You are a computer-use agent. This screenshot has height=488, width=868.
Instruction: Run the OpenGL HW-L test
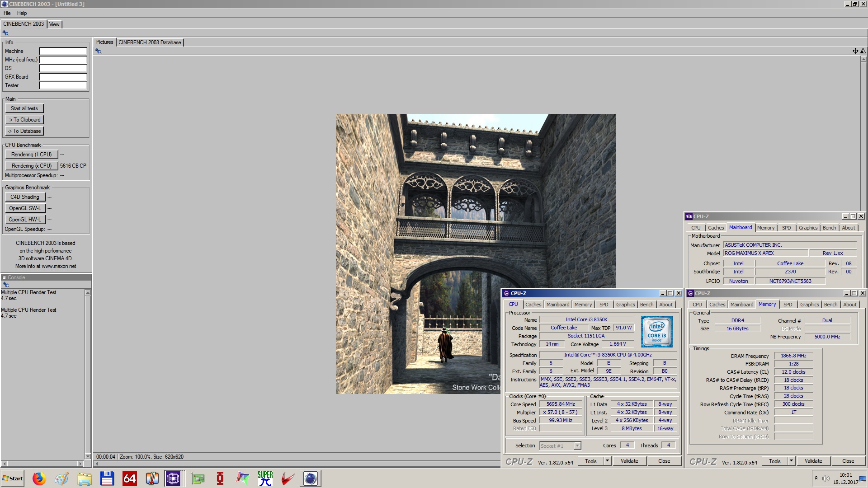[x=25, y=220]
